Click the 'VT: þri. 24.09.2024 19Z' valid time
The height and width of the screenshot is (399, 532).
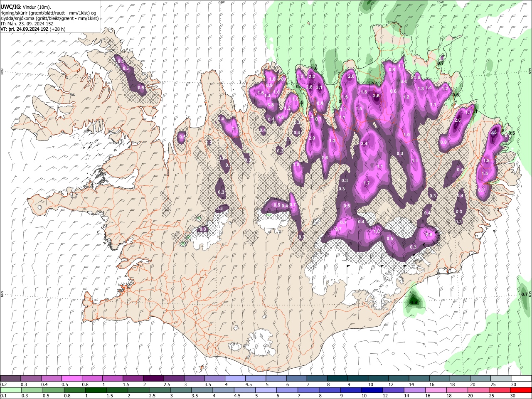(24, 30)
